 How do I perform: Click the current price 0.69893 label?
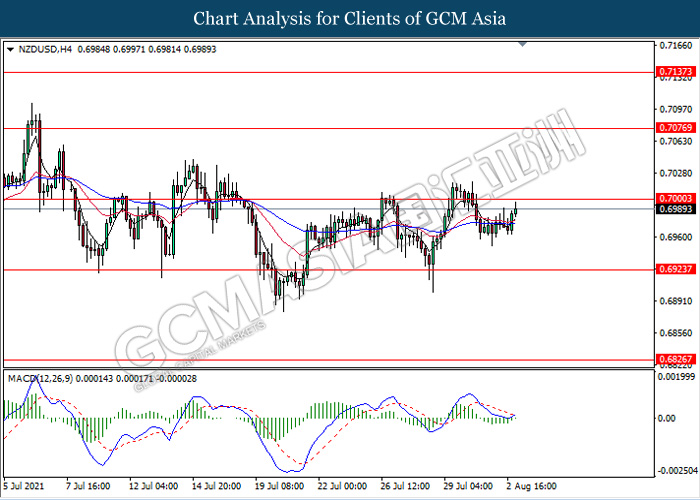click(x=676, y=209)
